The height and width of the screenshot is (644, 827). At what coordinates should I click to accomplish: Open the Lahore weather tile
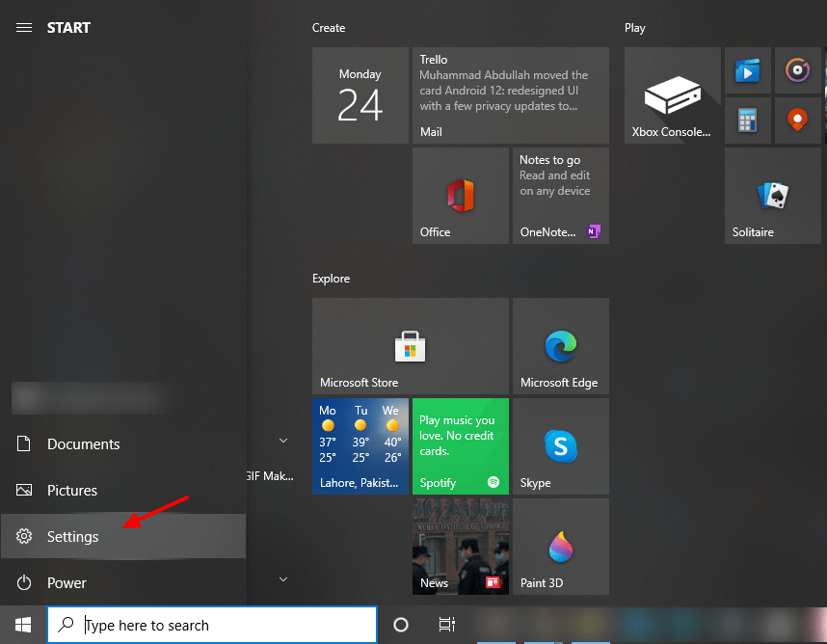tap(360, 446)
